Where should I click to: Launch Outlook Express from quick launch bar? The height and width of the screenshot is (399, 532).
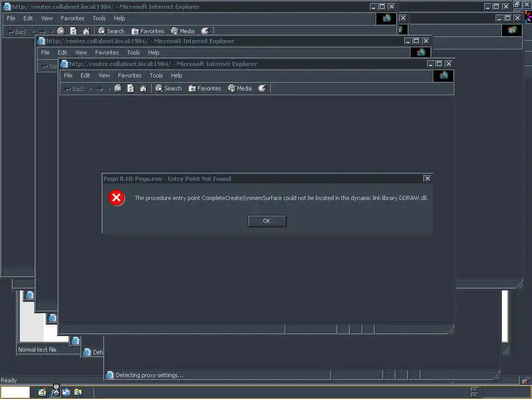[66, 392]
